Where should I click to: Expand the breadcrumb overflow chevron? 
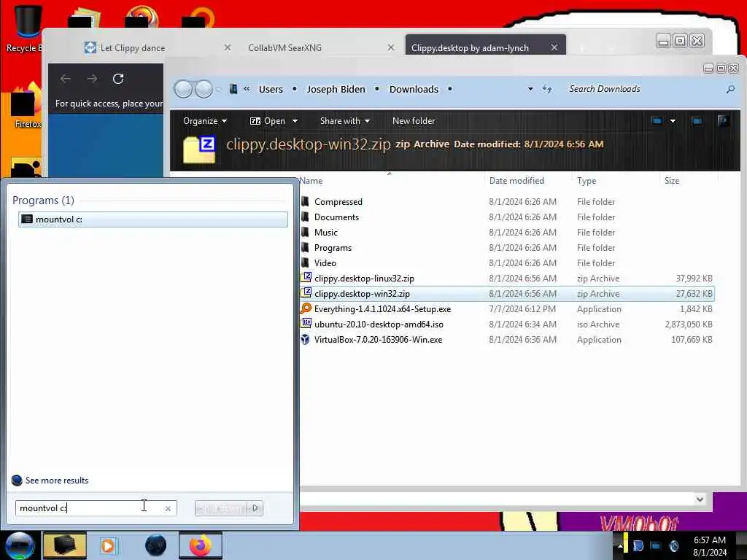click(x=247, y=88)
